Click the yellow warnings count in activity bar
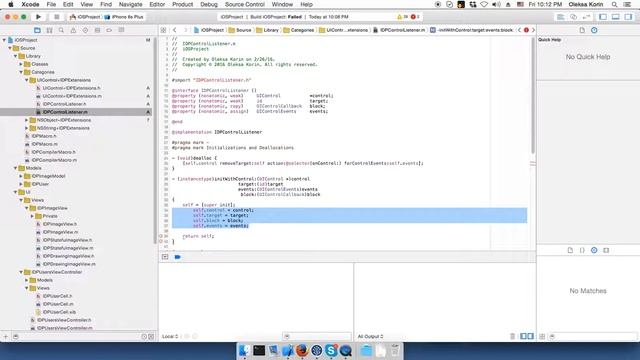Viewport: 640px width, 360px height. pos(402,17)
